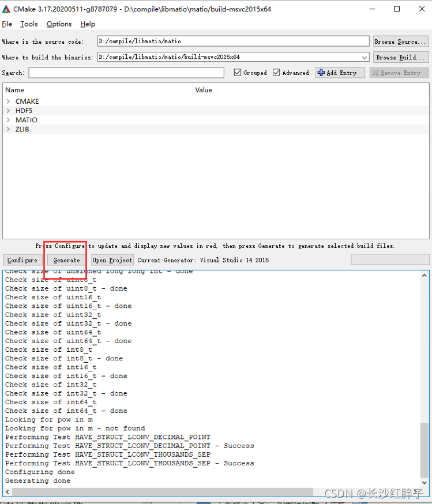Click the Value column header
432x504 pixels.
311,90
